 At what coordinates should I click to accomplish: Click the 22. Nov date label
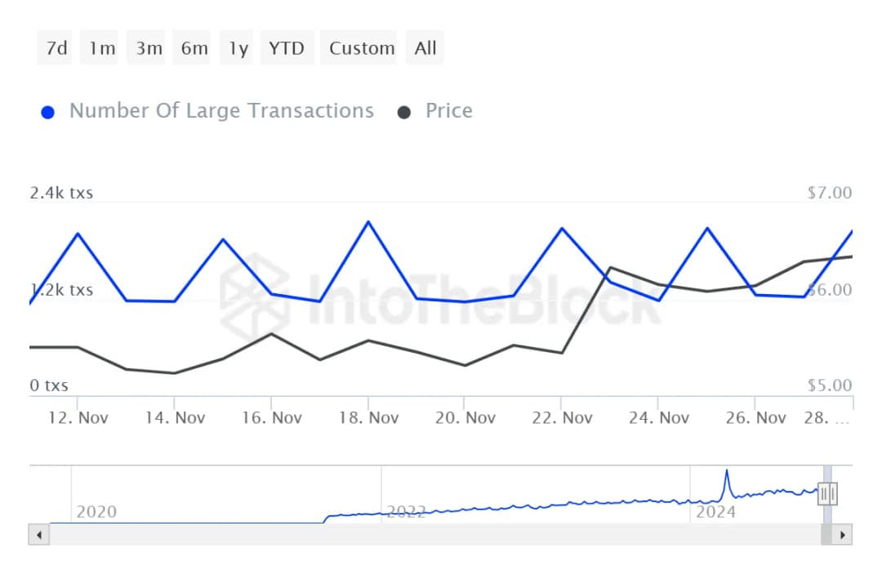(x=561, y=418)
